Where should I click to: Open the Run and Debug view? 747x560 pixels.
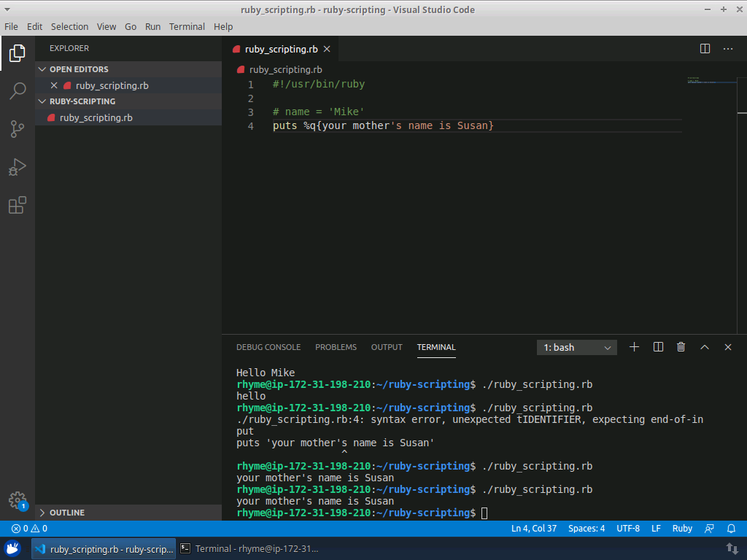click(18, 168)
